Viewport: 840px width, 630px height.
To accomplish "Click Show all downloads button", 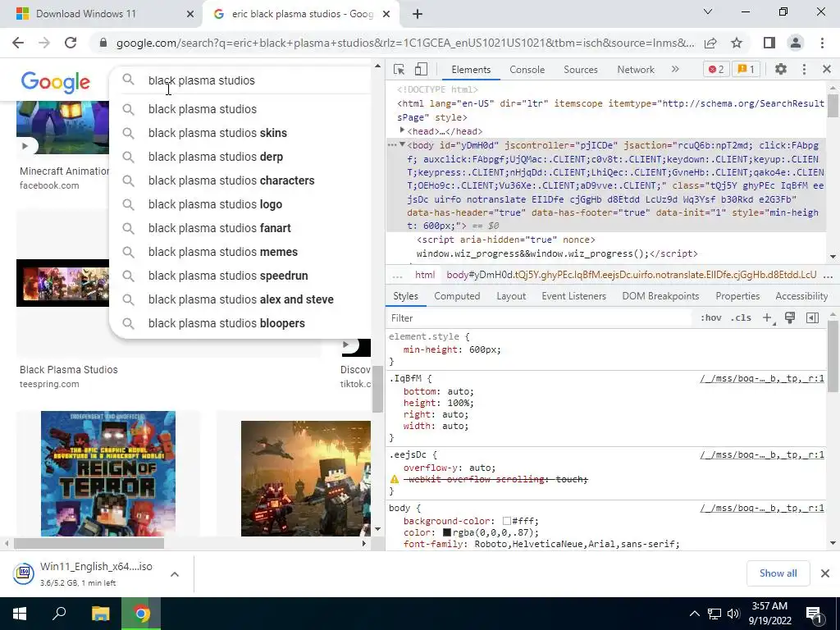I will point(778,573).
